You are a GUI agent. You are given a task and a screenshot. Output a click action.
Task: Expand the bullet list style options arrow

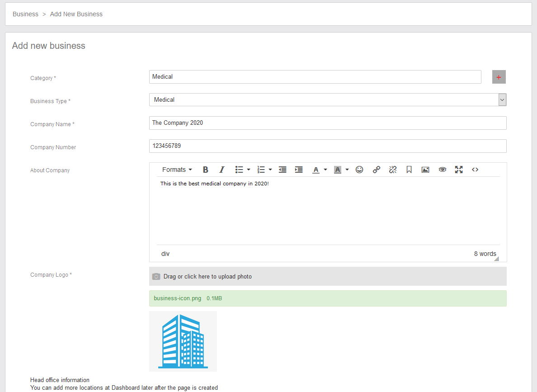[x=249, y=170]
